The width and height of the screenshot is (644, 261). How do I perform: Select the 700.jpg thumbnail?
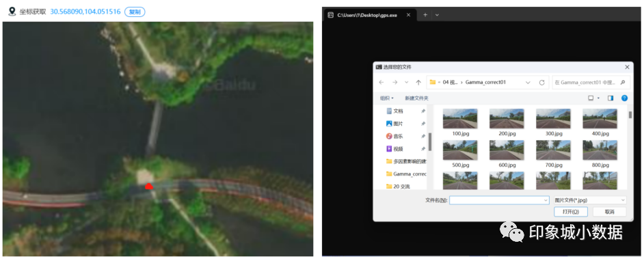point(553,150)
